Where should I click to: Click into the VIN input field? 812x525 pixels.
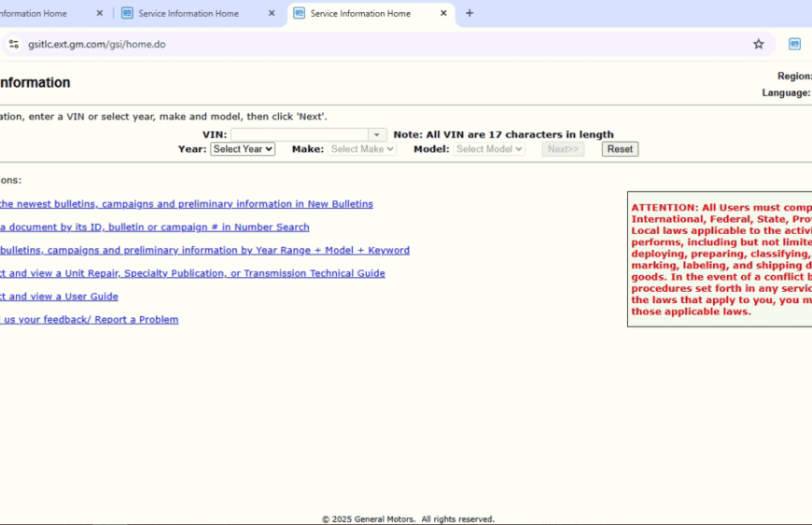click(299, 135)
